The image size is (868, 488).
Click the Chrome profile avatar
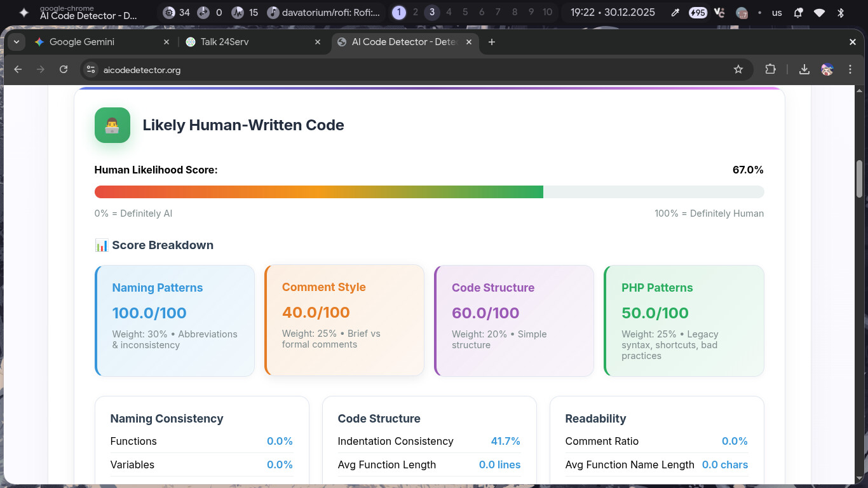pyautogui.click(x=827, y=70)
